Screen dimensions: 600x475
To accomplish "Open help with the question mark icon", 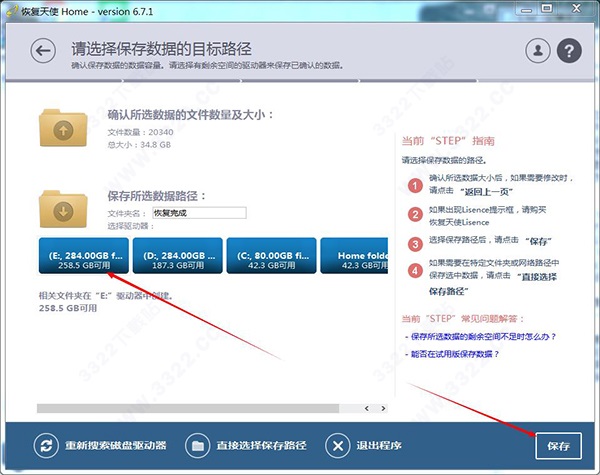I will coord(569,51).
